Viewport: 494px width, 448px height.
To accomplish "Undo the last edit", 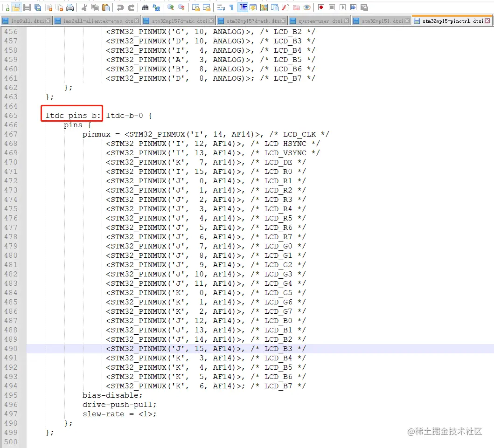I will [120, 7].
